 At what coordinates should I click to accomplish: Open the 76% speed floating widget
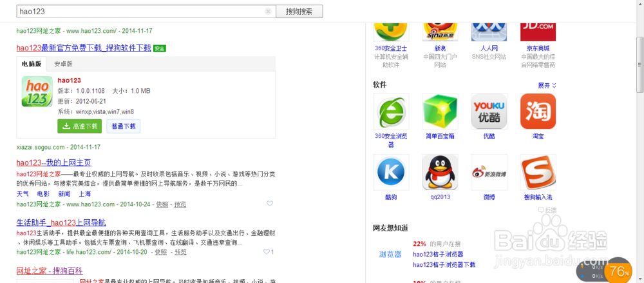(620, 271)
